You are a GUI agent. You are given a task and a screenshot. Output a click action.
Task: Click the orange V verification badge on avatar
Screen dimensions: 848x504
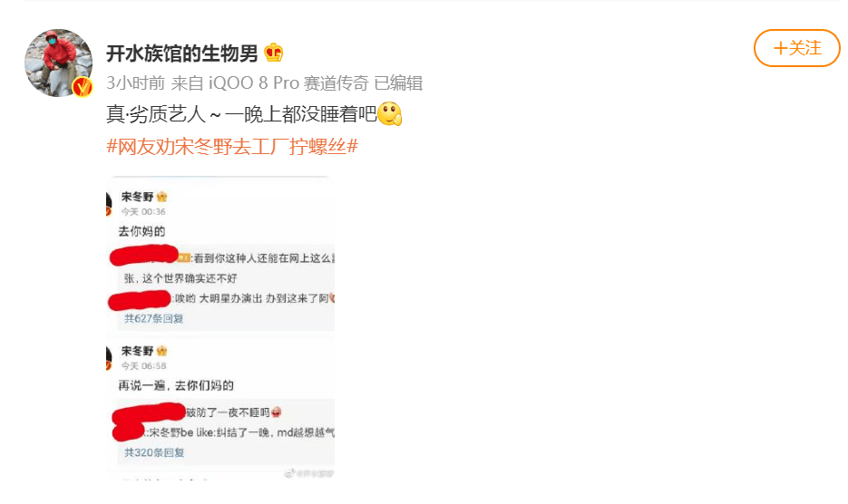click(x=83, y=87)
